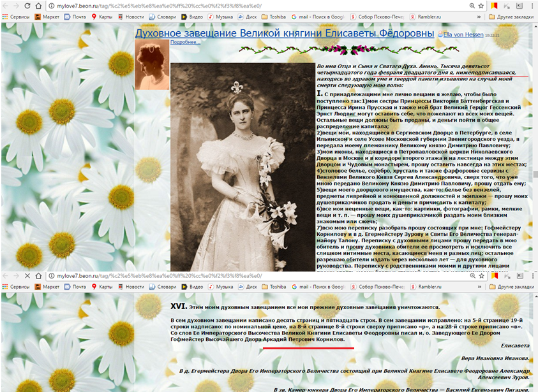
Task: Click the boxed K extension in upper browser
Action: (519, 6)
